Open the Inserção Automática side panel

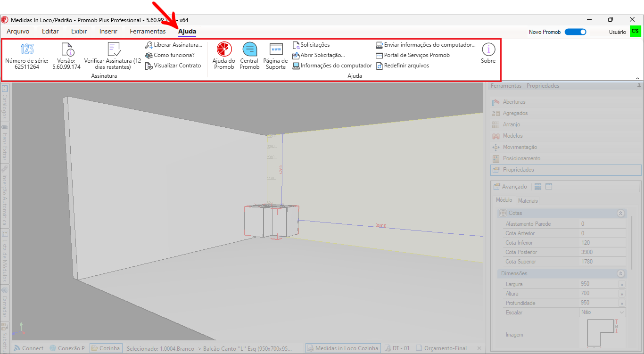pyautogui.click(x=5, y=195)
